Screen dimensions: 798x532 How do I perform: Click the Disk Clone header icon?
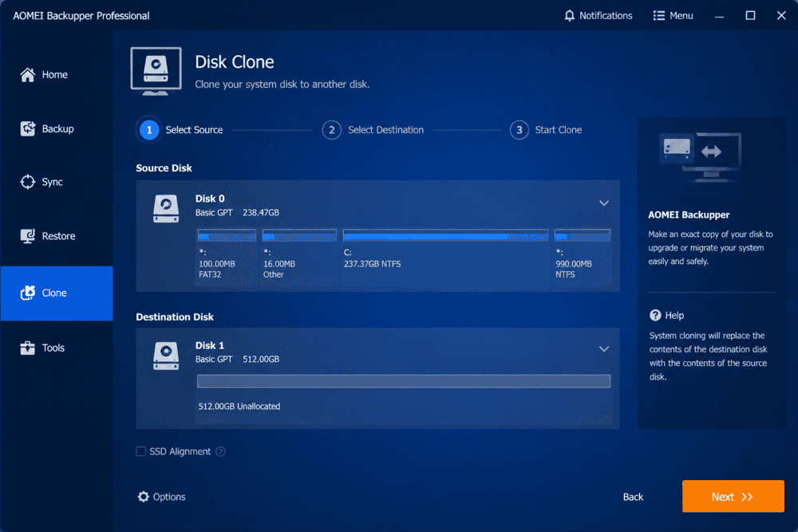coord(156,71)
